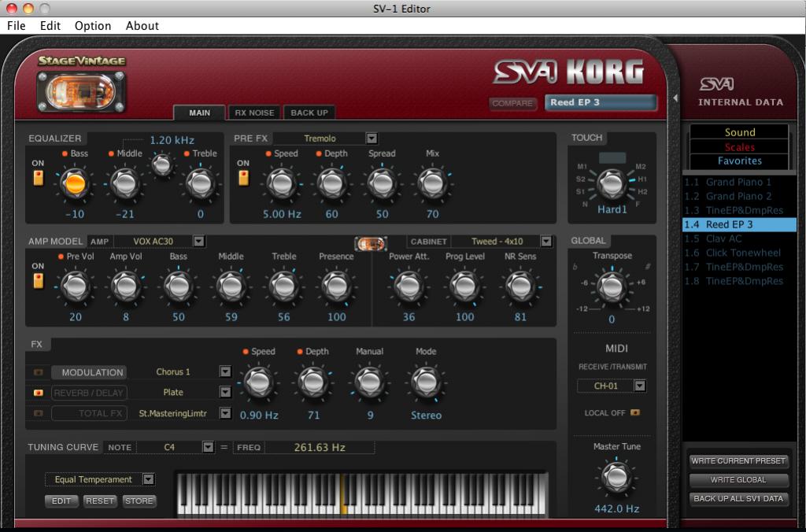Viewport: 806px width, 532px height.
Task: Click the Amp Presence knob
Action: pyautogui.click(x=336, y=286)
